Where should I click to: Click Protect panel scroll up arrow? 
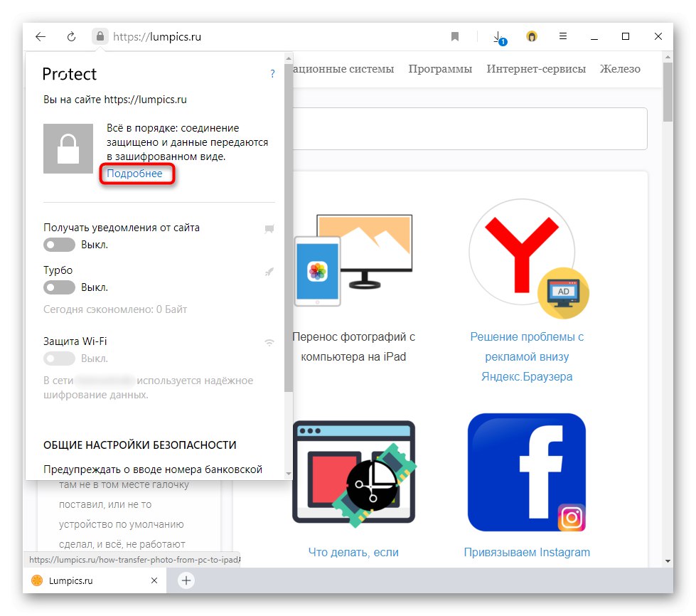pyautogui.click(x=289, y=58)
